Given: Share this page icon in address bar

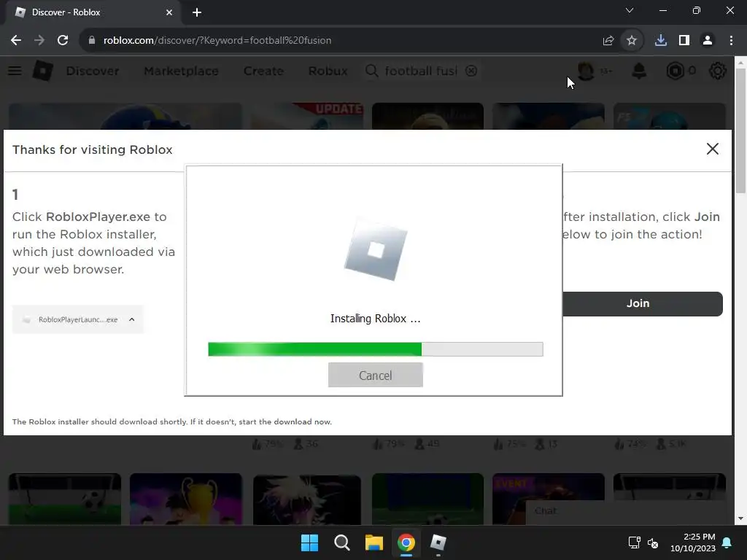Looking at the screenshot, I should [x=608, y=41].
